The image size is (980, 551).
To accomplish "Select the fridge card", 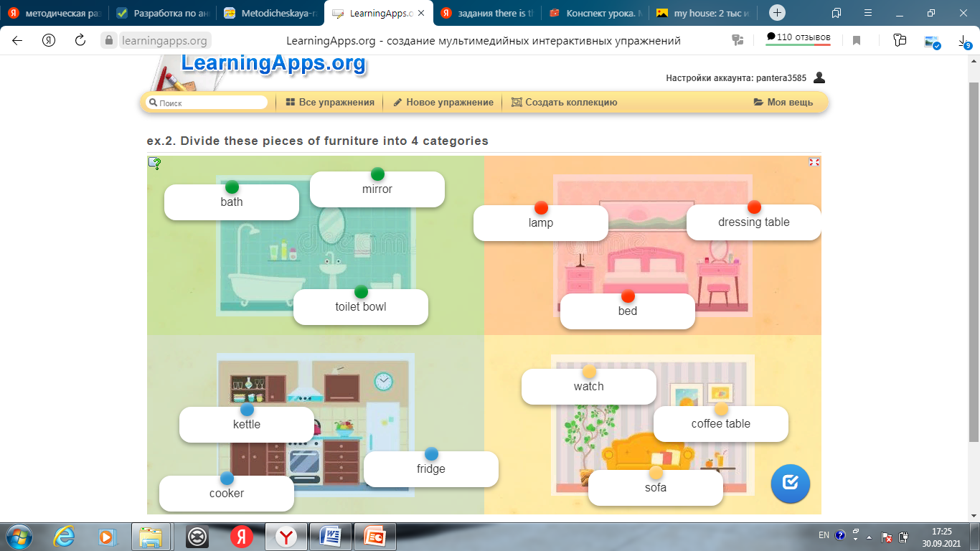I will 431,469.
